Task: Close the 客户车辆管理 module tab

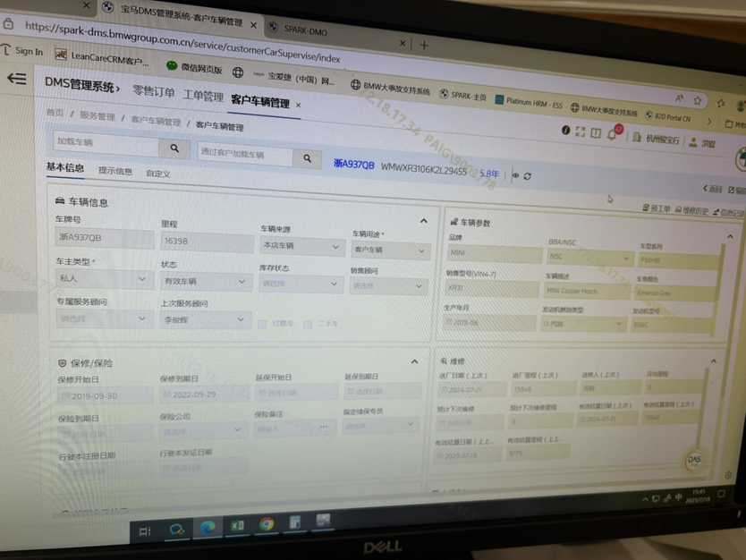Action: tap(298, 105)
